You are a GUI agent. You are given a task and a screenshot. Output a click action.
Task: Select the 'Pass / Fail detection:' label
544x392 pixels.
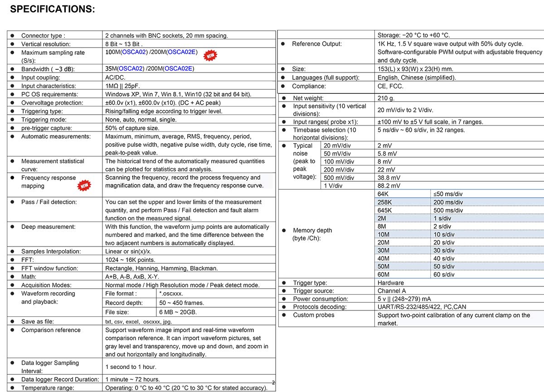(49, 202)
